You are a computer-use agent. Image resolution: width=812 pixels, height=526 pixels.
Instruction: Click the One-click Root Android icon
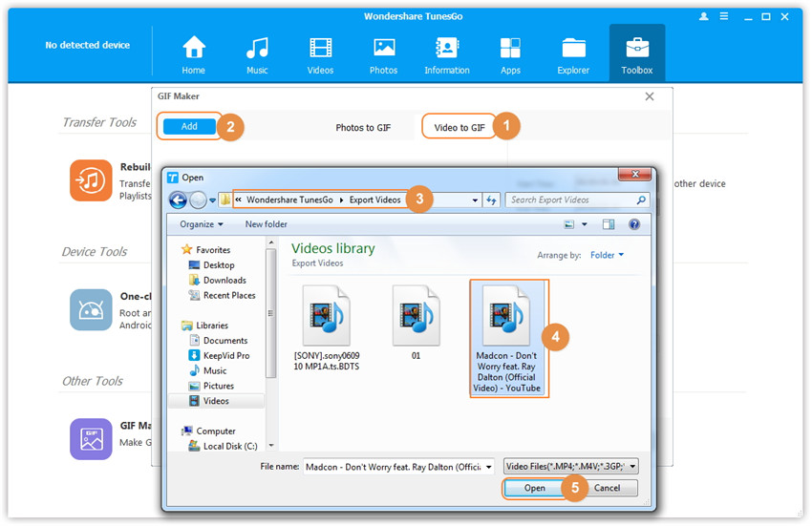tap(91, 309)
